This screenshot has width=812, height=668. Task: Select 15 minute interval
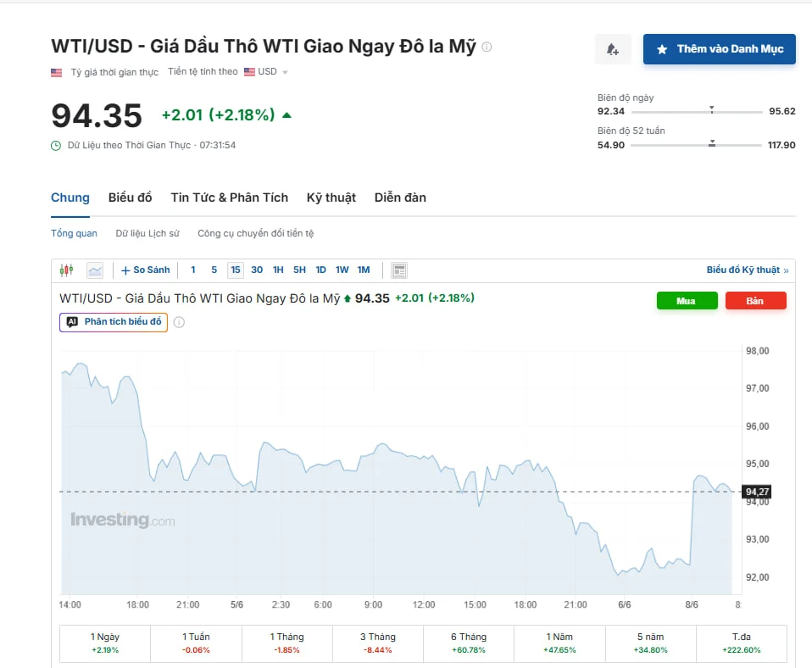[x=236, y=270]
